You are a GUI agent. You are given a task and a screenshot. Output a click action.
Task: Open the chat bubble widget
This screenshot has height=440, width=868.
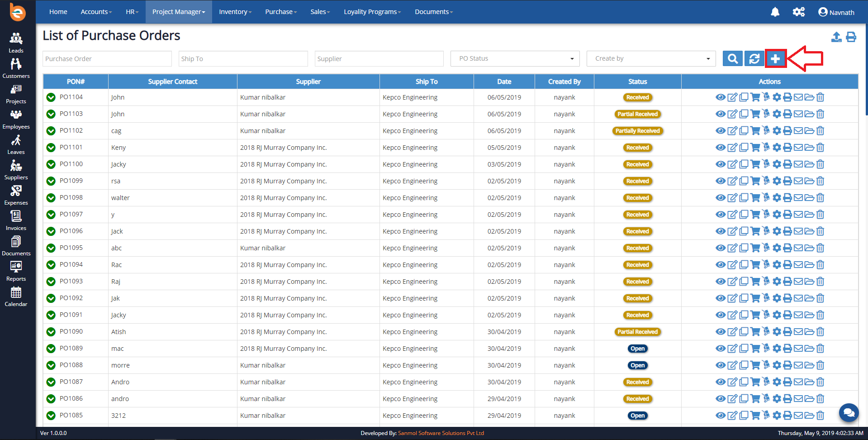tap(849, 412)
